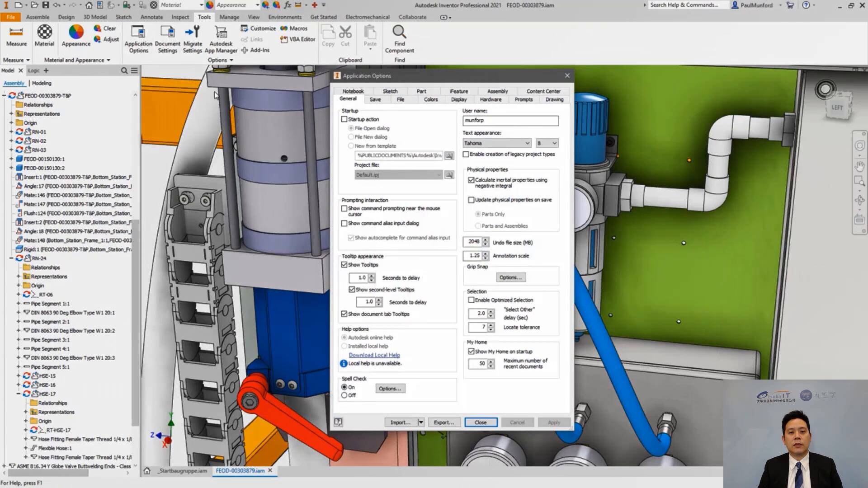Toggle Show command prompting near mouse cursor
The width and height of the screenshot is (868, 488).
[344, 208]
